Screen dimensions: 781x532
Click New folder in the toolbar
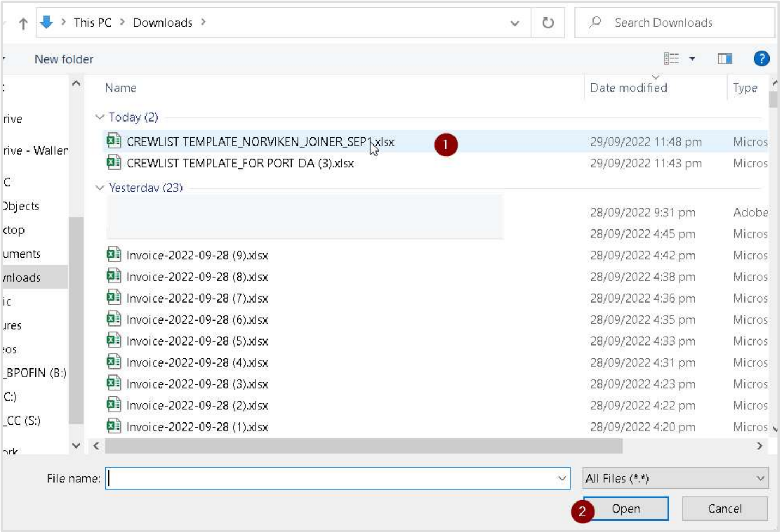64,59
